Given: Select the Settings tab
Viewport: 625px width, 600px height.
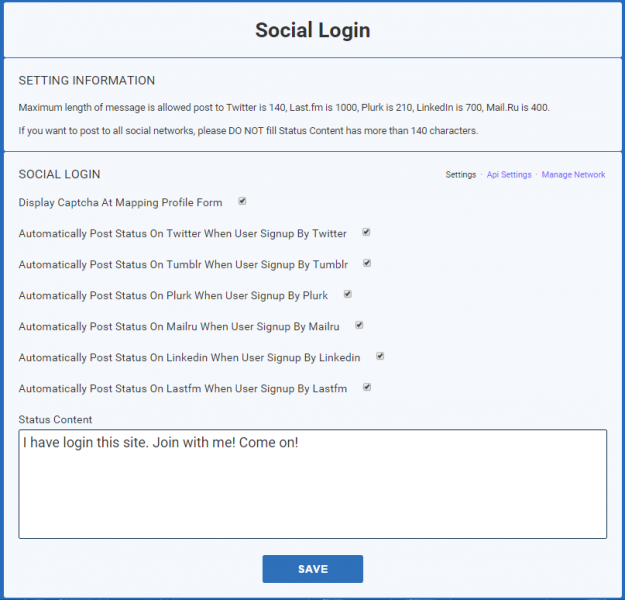Looking at the screenshot, I should coord(460,175).
